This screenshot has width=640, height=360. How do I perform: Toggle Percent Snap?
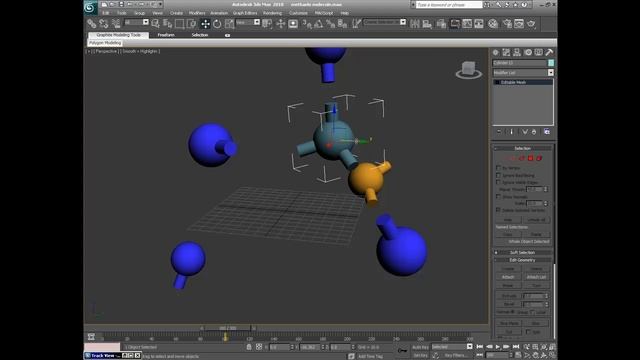click(331, 24)
